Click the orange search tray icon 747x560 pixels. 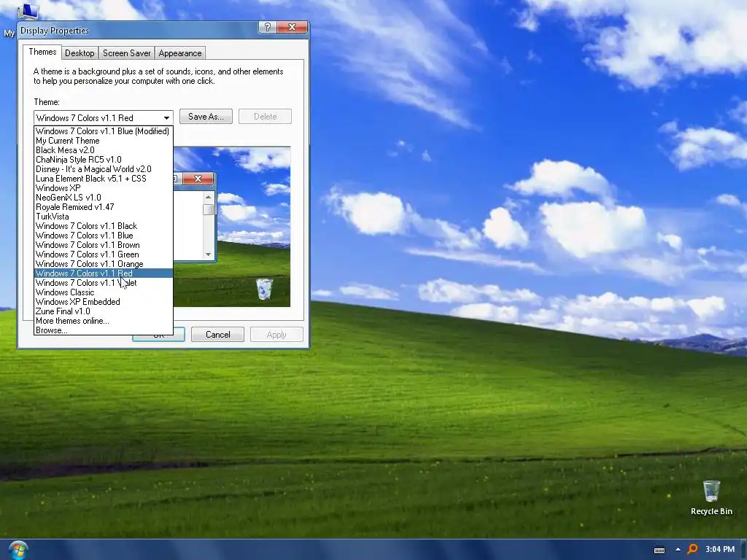tap(693, 549)
